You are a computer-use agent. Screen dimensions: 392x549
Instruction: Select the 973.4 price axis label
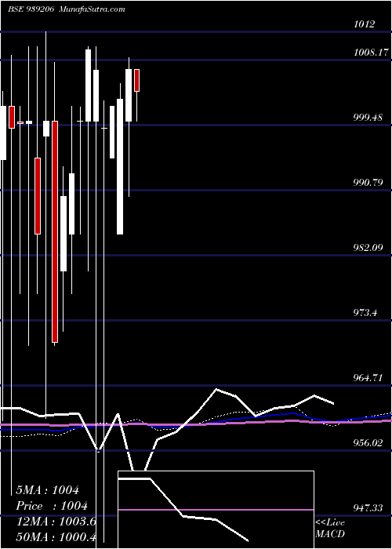pyautogui.click(x=365, y=313)
